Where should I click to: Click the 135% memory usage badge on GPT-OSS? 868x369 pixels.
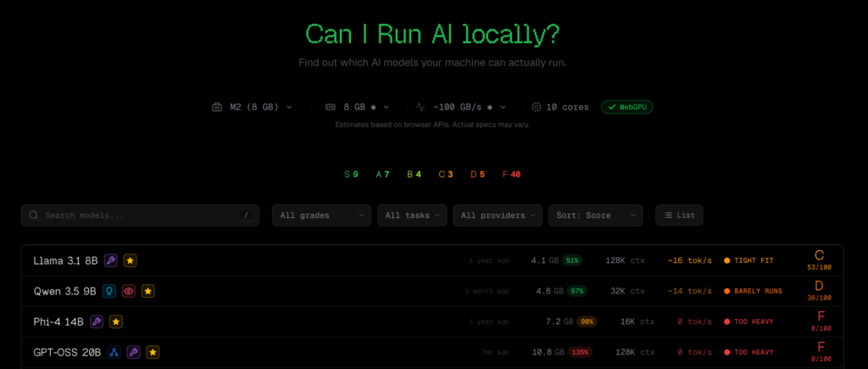(x=581, y=352)
